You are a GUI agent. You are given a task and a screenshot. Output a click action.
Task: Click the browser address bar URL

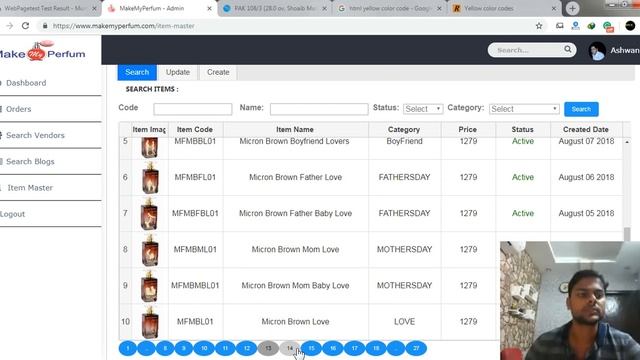(x=124, y=26)
